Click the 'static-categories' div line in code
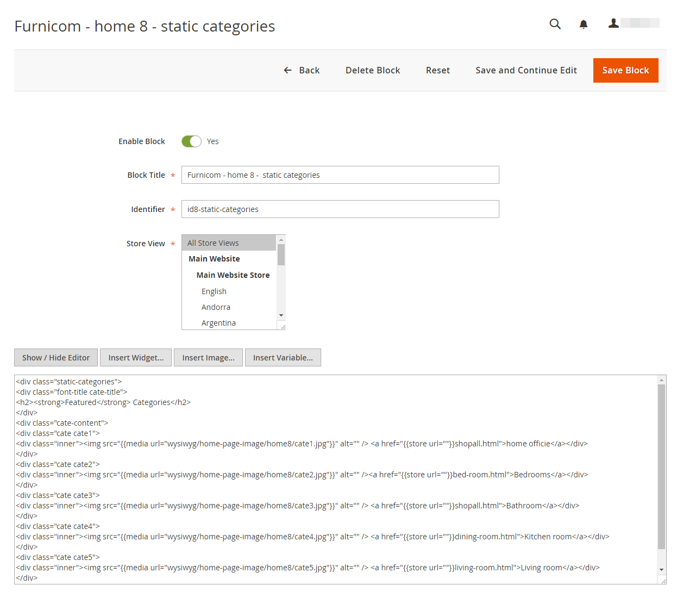Screen dimensions: 683x616 tap(69, 382)
